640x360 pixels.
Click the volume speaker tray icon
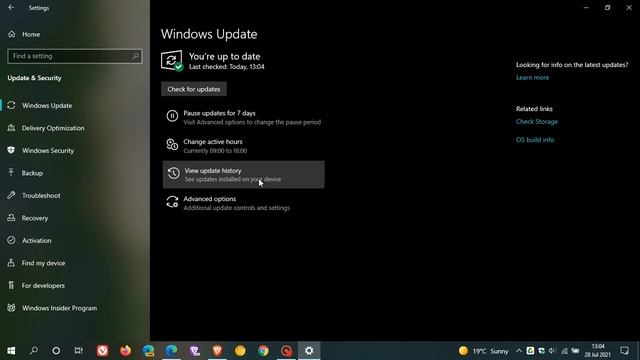tap(553, 351)
